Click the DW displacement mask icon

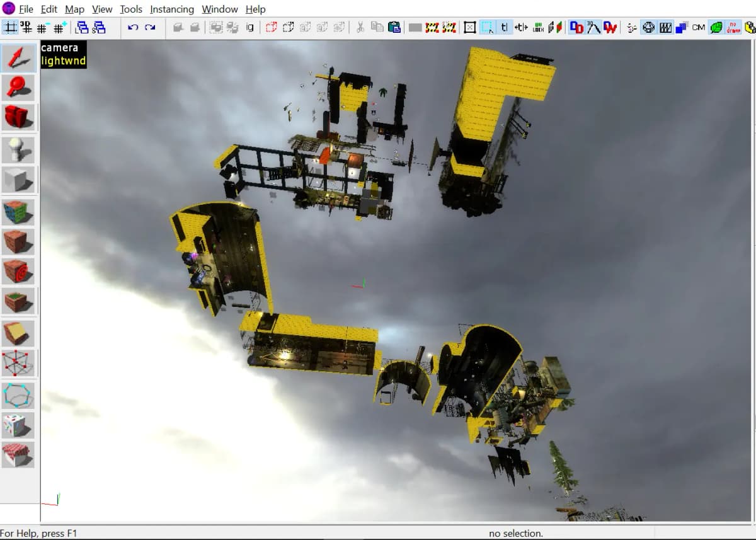click(x=610, y=27)
